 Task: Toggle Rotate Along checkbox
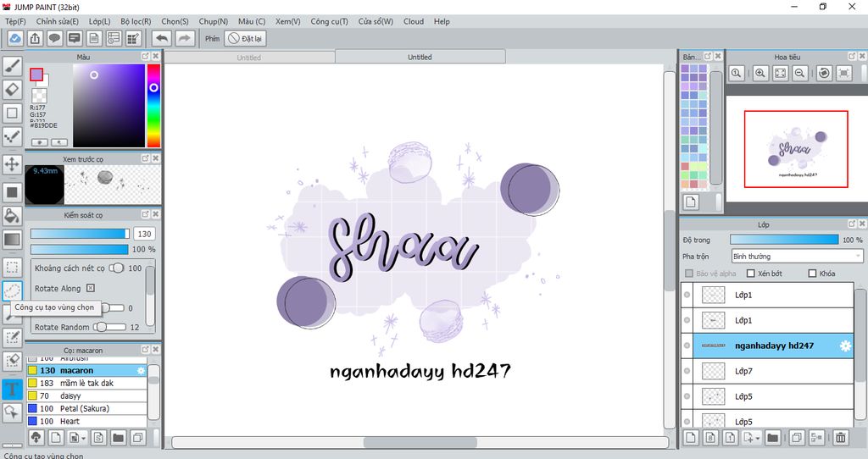(x=91, y=288)
